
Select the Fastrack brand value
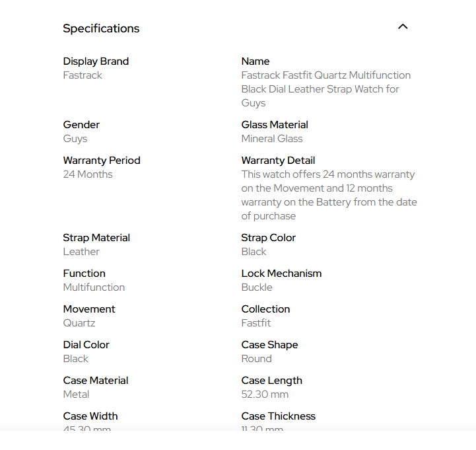83,75
